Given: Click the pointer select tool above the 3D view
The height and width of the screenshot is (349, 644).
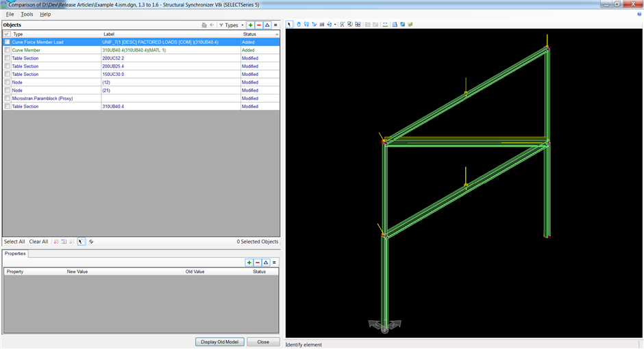Looking at the screenshot, I should point(289,25).
